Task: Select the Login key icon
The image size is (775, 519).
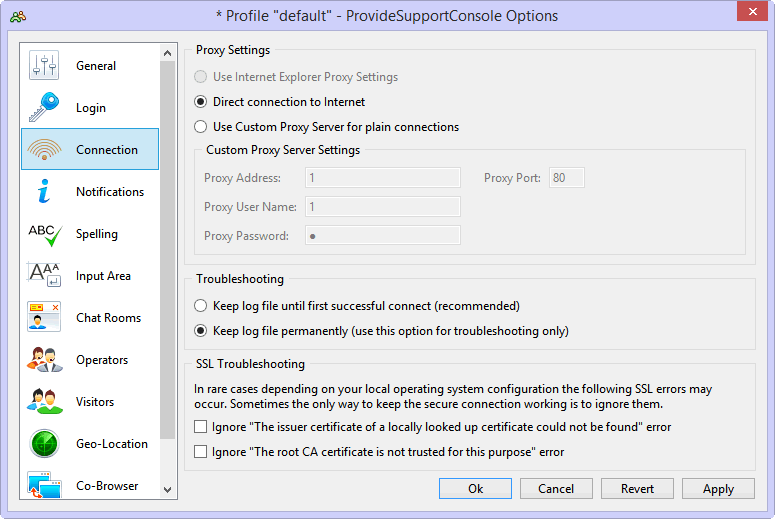Action: tap(44, 107)
